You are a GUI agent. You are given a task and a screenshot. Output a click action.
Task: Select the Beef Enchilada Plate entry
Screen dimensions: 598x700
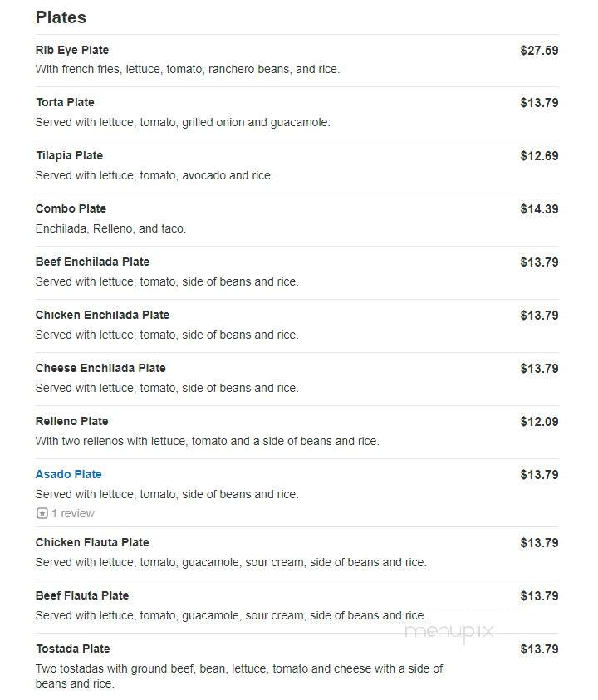pyautogui.click(x=92, y=262)
